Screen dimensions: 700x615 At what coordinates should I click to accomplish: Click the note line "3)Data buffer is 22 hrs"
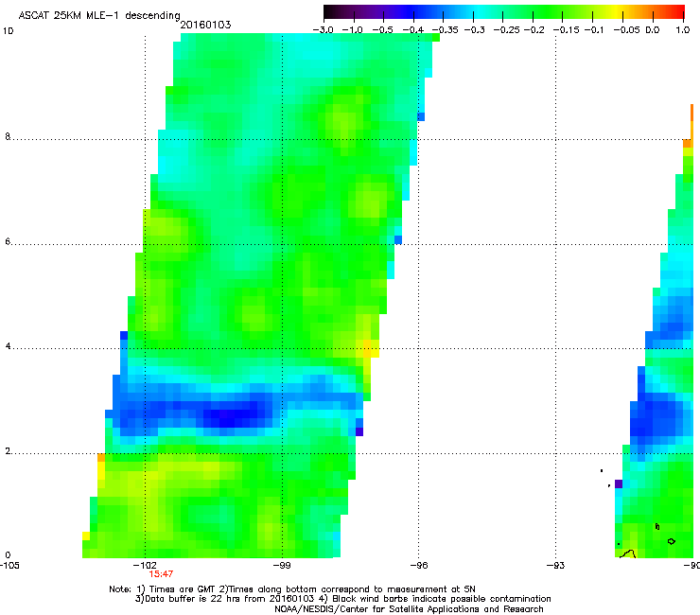[x=342, y=599]
